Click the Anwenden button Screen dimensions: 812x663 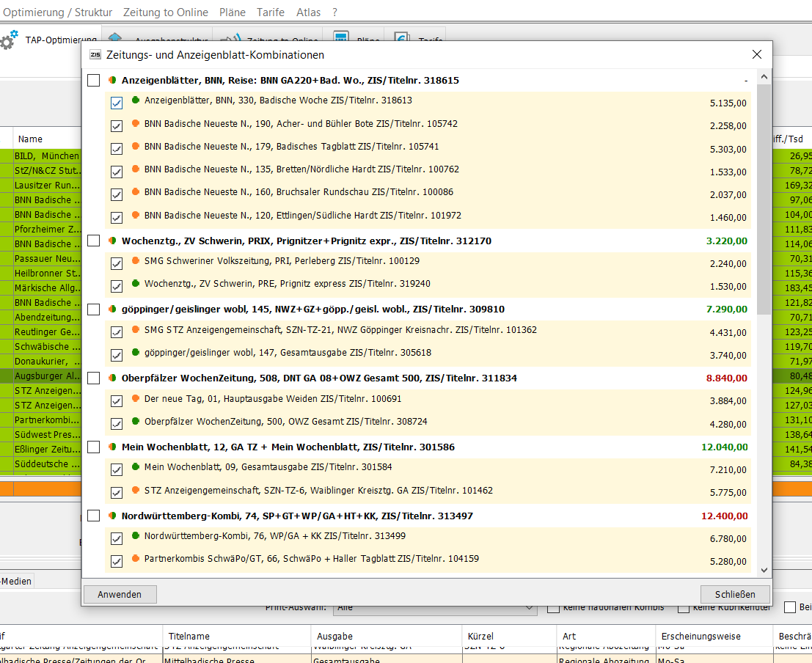(120, 594)
